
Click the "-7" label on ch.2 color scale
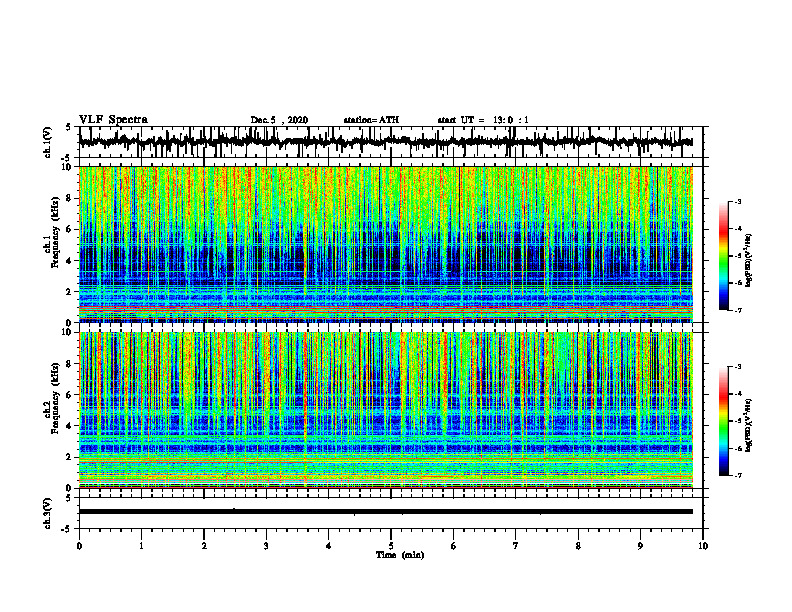tap(738, 475)
